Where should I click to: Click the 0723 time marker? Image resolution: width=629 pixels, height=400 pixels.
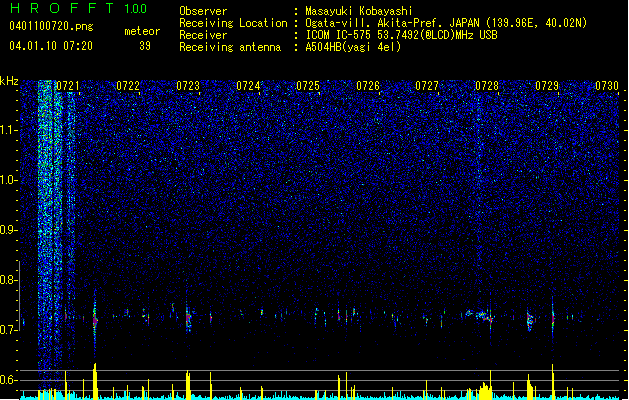click(188, 86)
